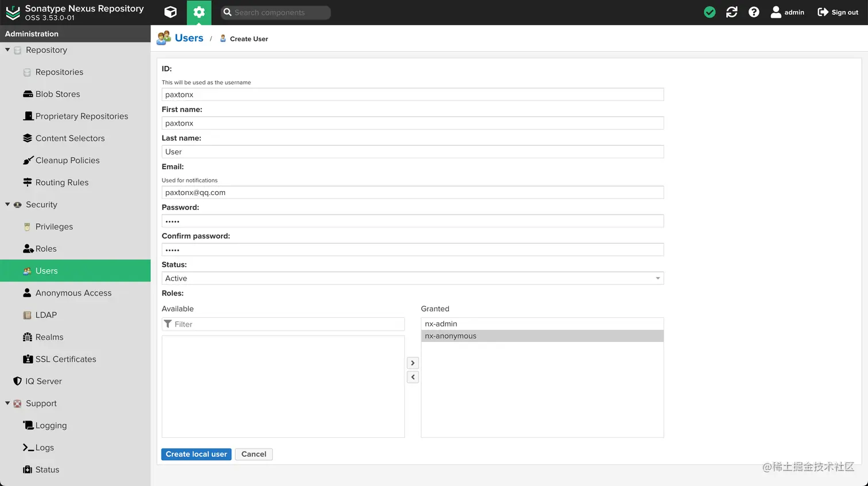Open Blob Stores in sidebar
The height and width of the screenshot is (486, 868).
(57, 94)
